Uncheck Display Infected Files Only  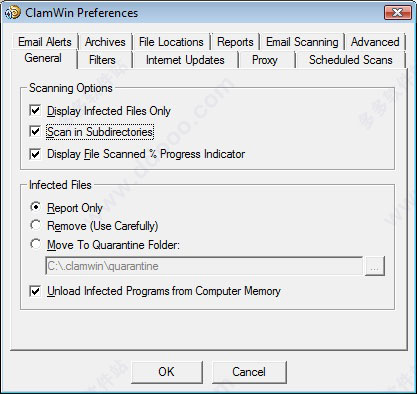35,110
